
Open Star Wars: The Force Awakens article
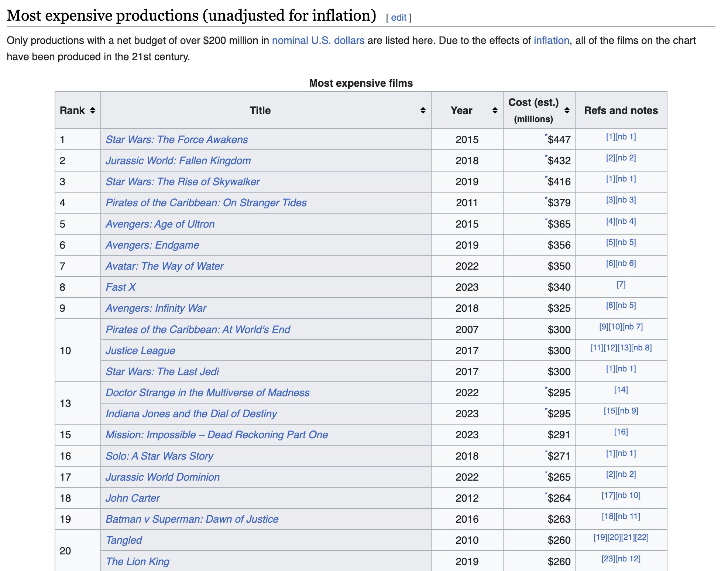coord(176,139)
